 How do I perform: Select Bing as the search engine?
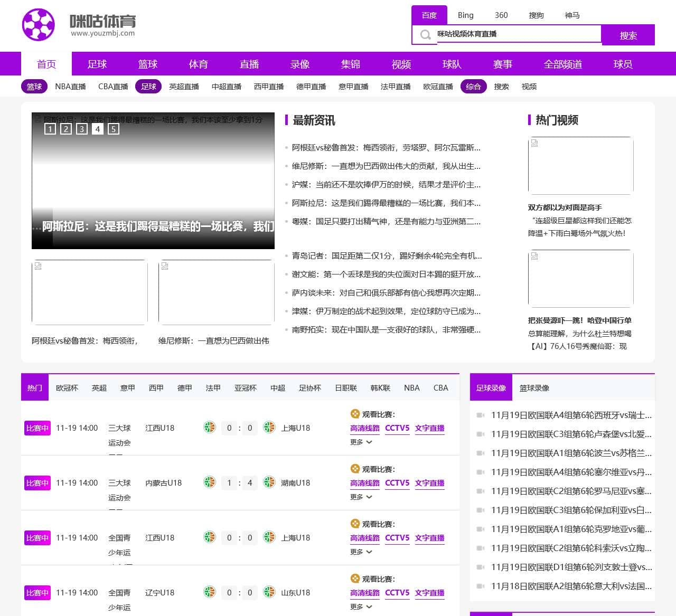click(465, 15)
